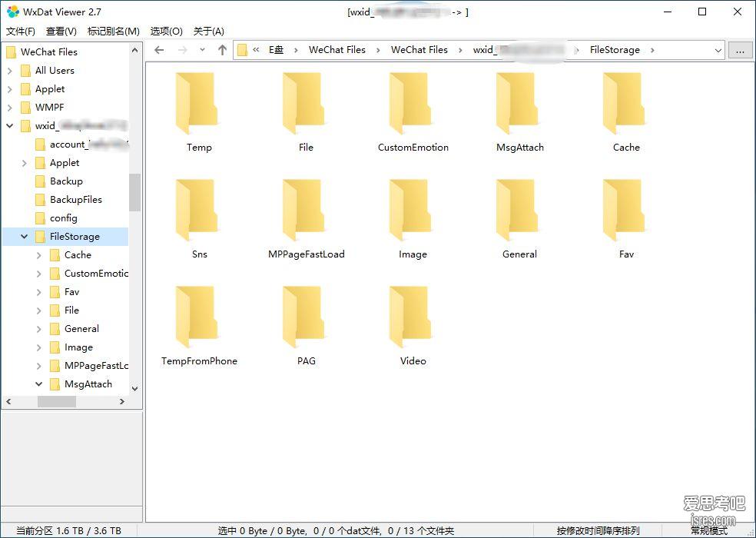Screen dimensions: 756x538
Task: Expand All Users tree node
Action: click(x=10, y=71)
